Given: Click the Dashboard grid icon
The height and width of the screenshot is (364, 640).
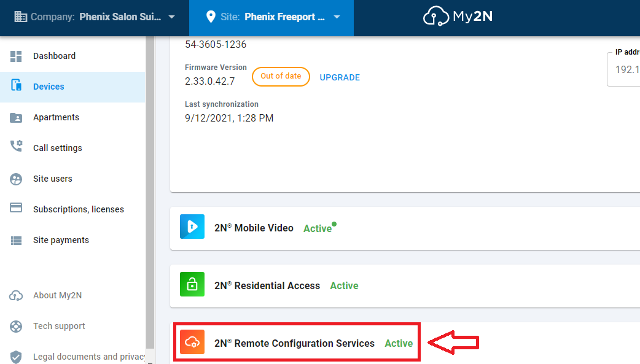Looking at the screenshot, I should pos(16,56).
